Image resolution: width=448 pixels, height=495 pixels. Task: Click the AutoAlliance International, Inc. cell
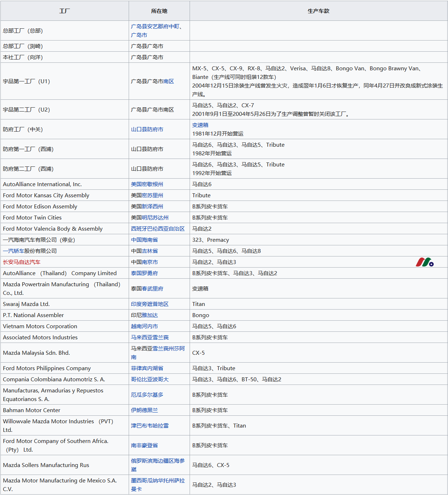point(65,184)
